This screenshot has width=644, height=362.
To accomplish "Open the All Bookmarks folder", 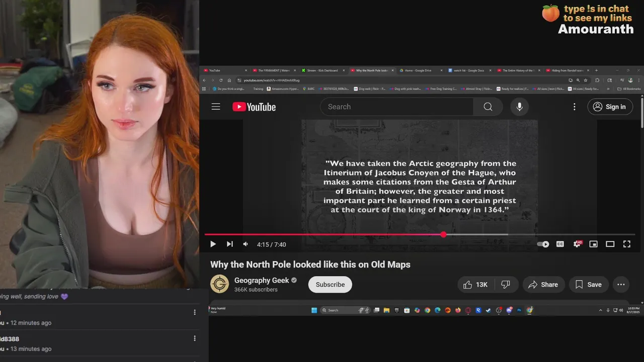I will pos(630,89).
